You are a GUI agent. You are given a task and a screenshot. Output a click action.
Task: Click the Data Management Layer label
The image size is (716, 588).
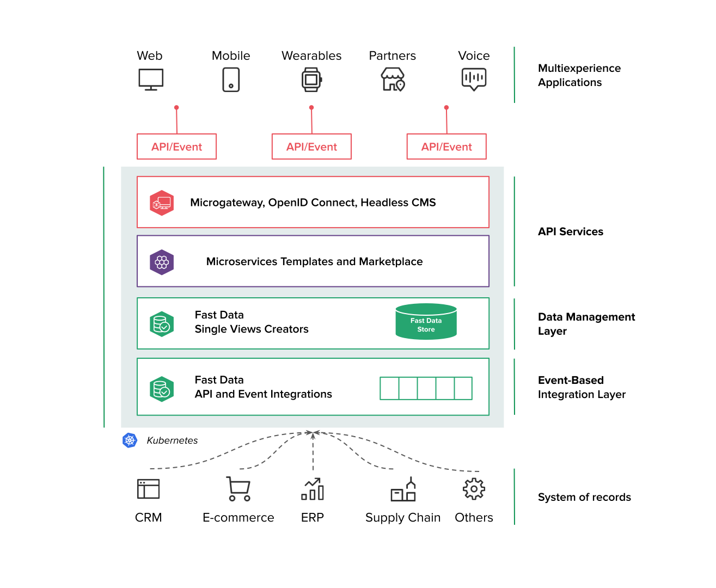pyautogui.click(x=586, y=324)
